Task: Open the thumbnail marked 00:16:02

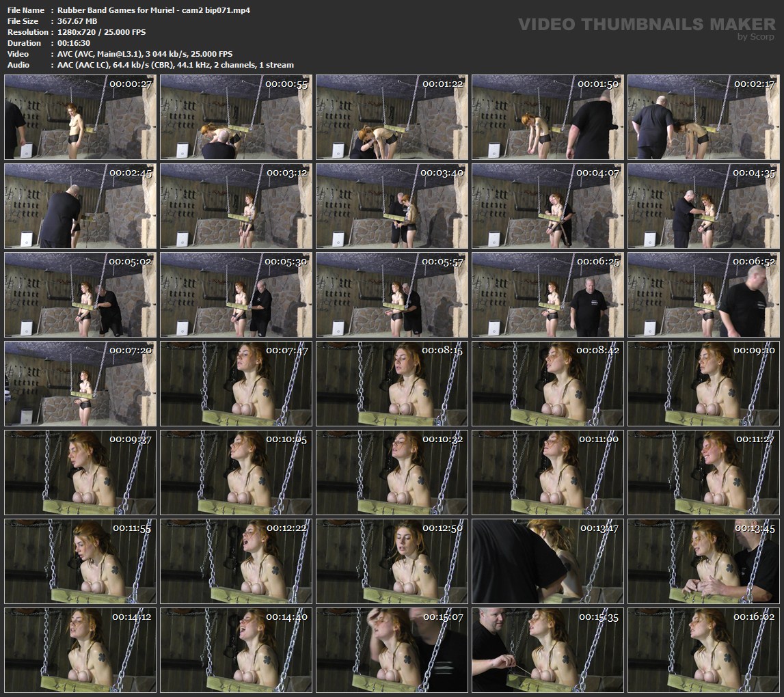Action: pos(703,650)
